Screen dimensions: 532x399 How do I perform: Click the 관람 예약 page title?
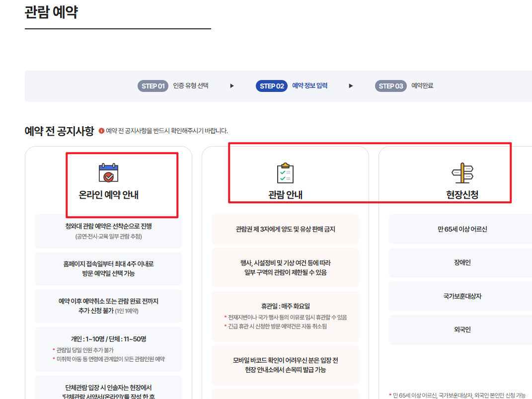[51, 12]
